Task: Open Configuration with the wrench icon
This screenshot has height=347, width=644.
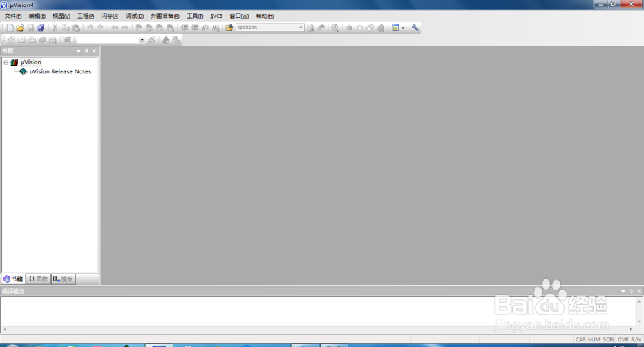Action: click(415, 28)
